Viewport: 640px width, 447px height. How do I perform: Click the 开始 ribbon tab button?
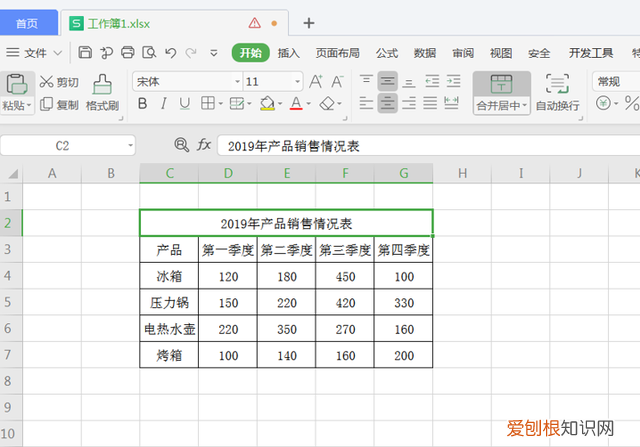click(x=251, y=53)
